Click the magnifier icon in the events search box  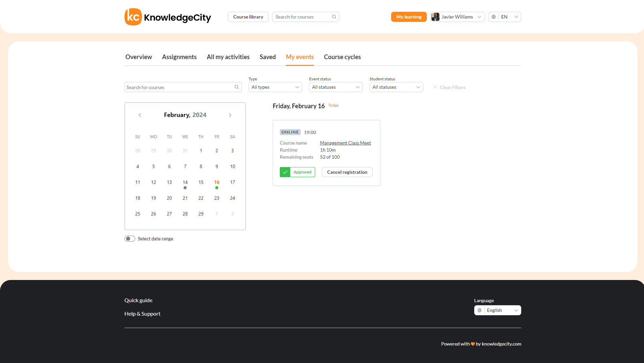(x=236, y=87)
